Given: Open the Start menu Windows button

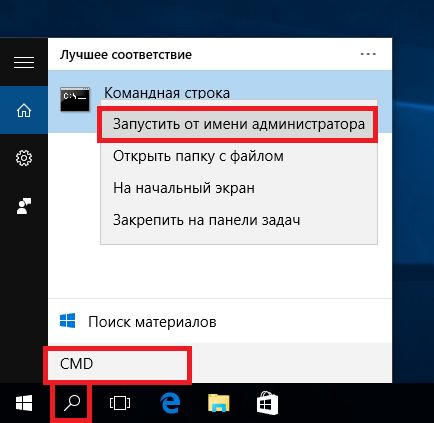Looking at the screenshot, I should (24, 403).
